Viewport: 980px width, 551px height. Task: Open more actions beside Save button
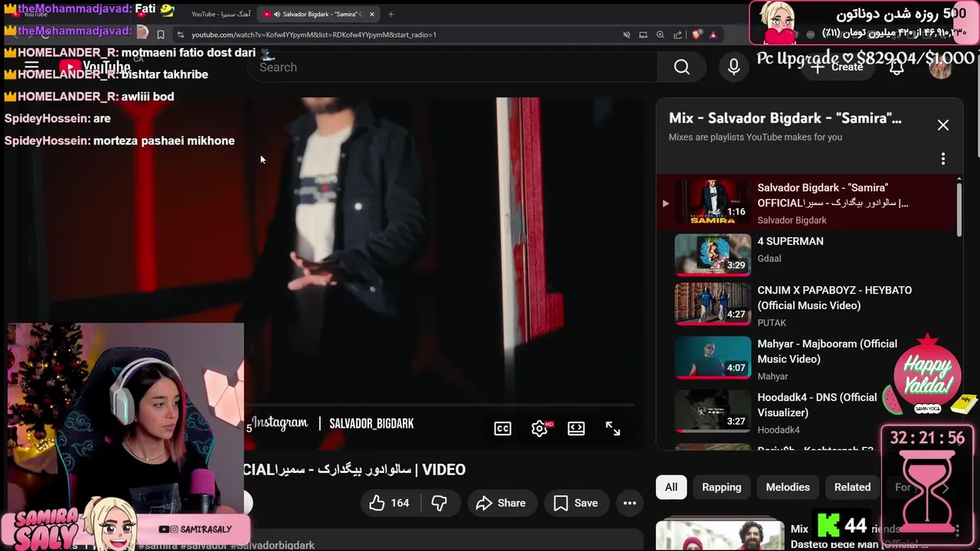click(629, 503)
